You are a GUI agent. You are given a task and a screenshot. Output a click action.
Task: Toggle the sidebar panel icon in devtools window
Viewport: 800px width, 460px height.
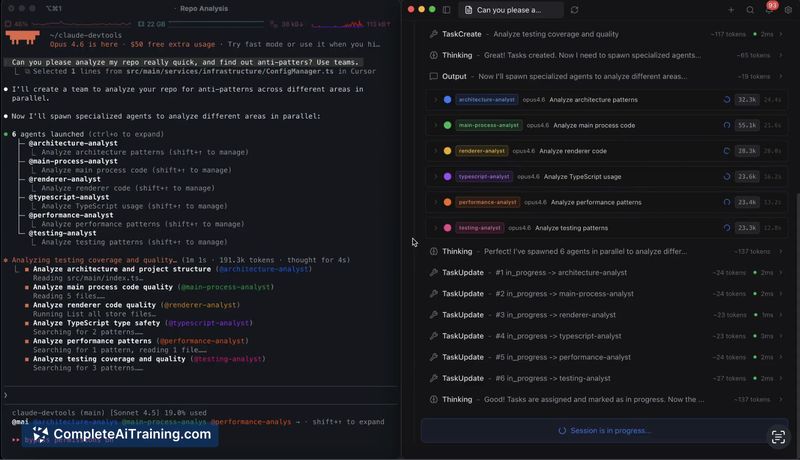click(x=446, y=10)
